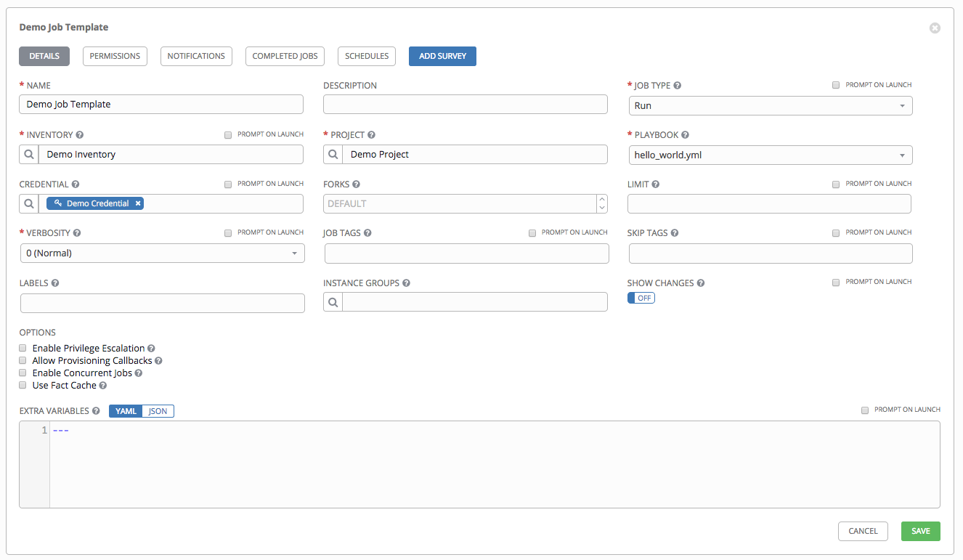Check Prompt on Launch for Job Type
963x560 pixels.
[836, 85]
